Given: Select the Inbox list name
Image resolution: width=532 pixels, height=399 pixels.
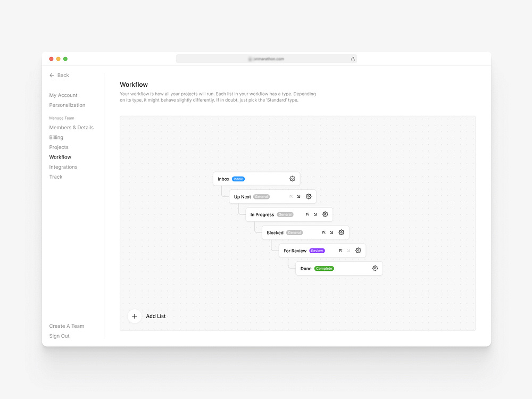Looking at the screenshot, I should click(223, 179).
